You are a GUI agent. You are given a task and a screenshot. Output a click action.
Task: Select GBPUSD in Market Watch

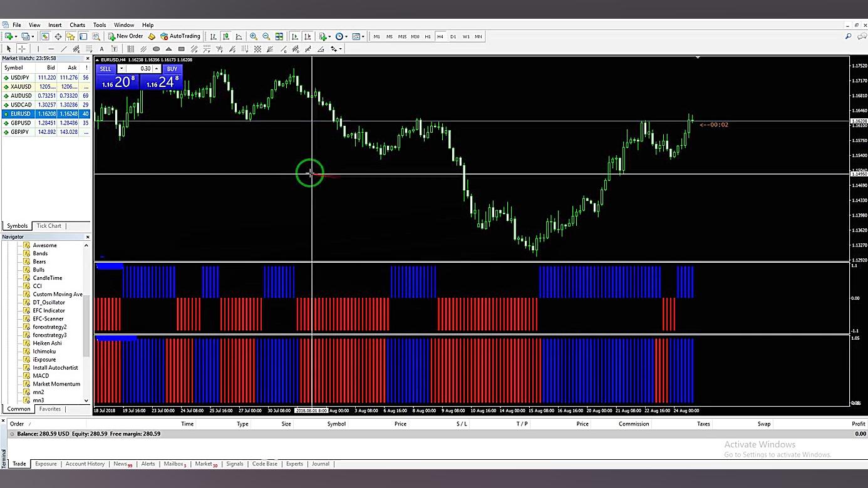tap(46, 123)
